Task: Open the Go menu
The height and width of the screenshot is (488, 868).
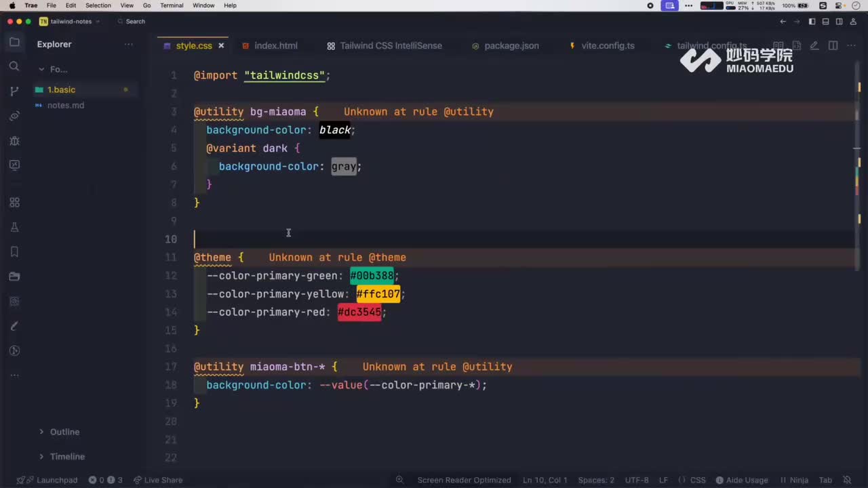Action: coord(146,5)
